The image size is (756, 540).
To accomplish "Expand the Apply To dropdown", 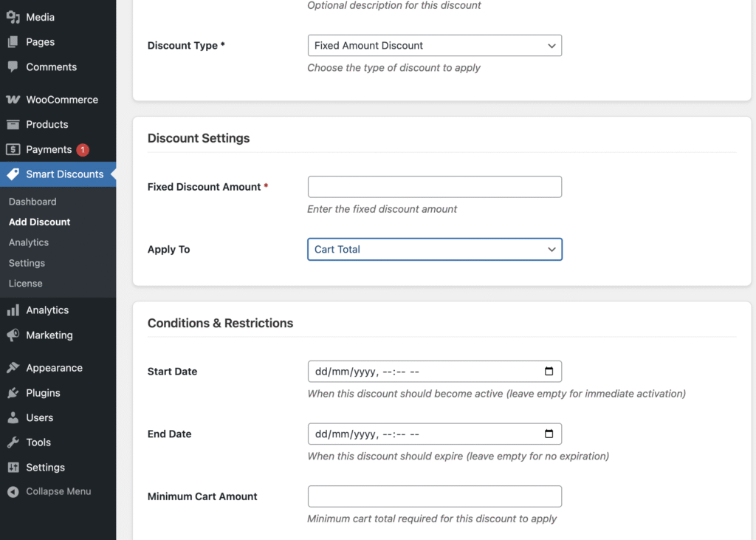I will coord(434,250).
